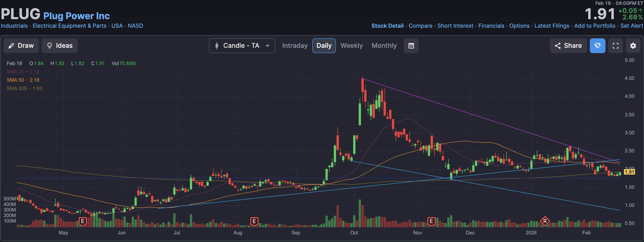
Task: Click the Set Alert link
Action: (x=632, y=26)
